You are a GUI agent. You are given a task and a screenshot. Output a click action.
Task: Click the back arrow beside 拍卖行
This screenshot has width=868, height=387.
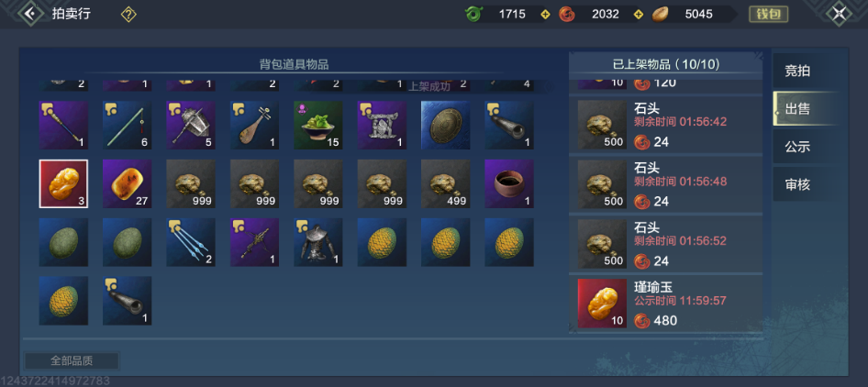coord(31,14)
